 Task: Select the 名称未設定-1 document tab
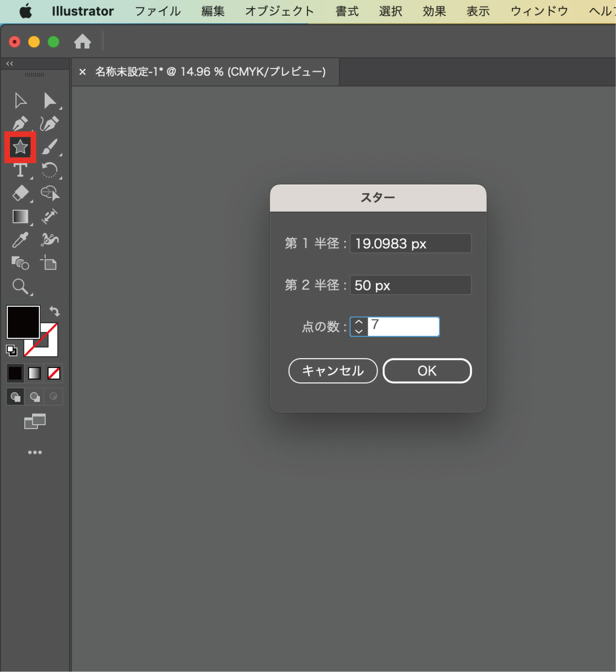(x=210, y=71)
